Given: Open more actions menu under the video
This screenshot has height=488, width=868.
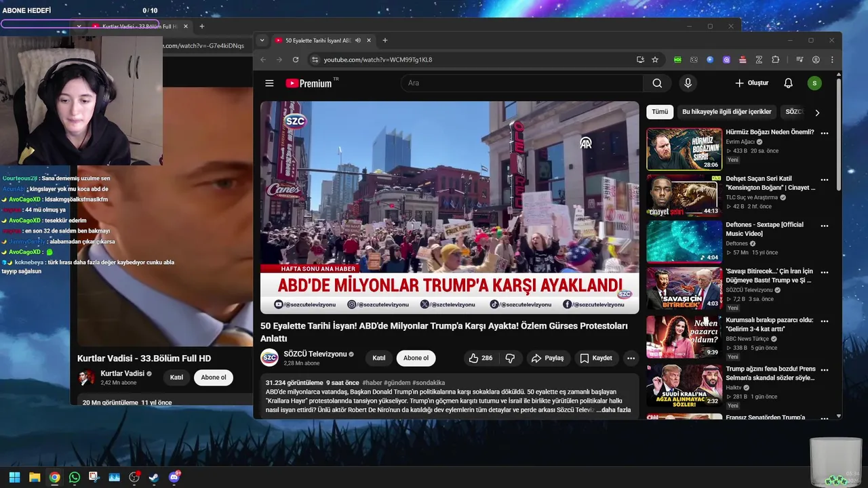Looking at the screenshot, I should [x=631, y=358].
